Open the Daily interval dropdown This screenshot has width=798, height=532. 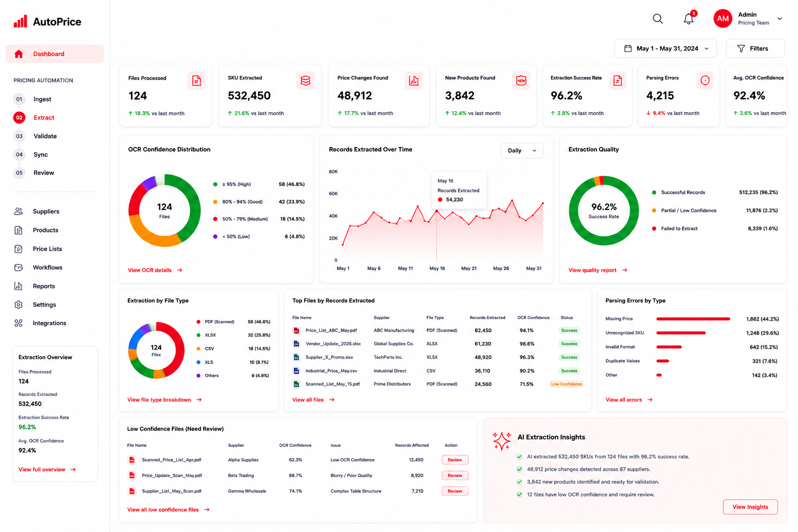pyautogui.click(x=522, y=151)
